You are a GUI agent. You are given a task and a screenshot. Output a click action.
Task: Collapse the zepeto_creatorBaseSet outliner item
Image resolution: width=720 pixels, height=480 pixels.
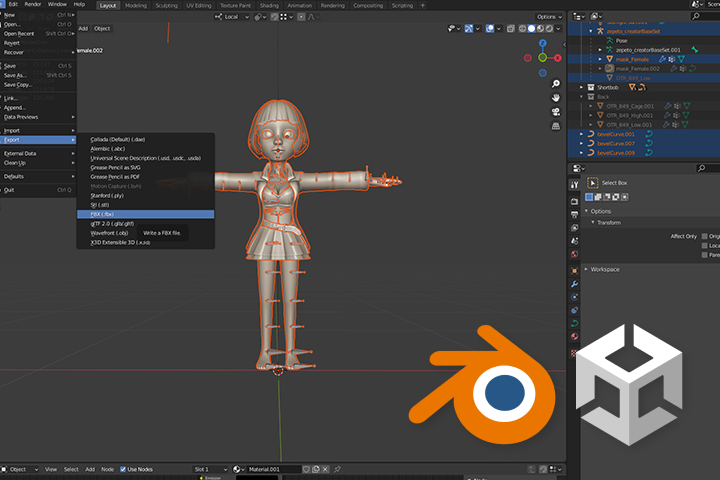click(591, 31)
